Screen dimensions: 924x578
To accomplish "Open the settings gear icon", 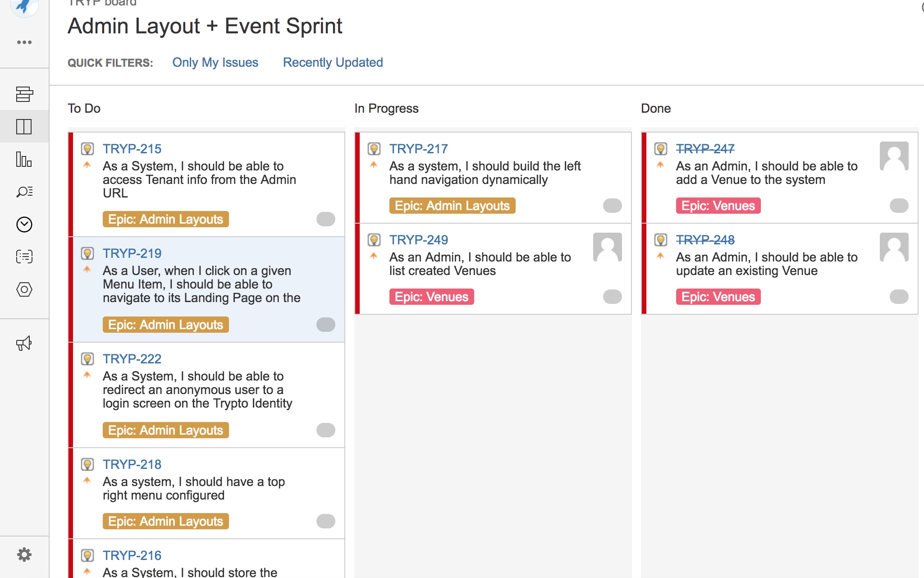I will [24, 555].
